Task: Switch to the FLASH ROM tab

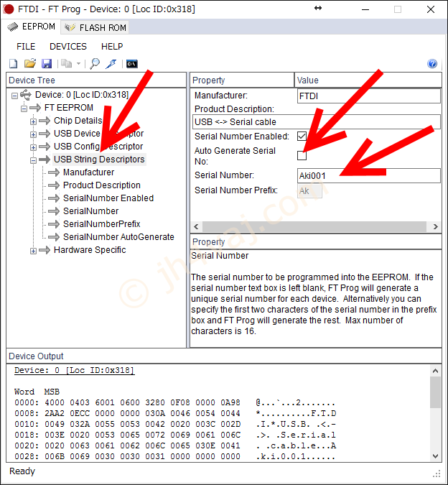Action: (95, 27)
